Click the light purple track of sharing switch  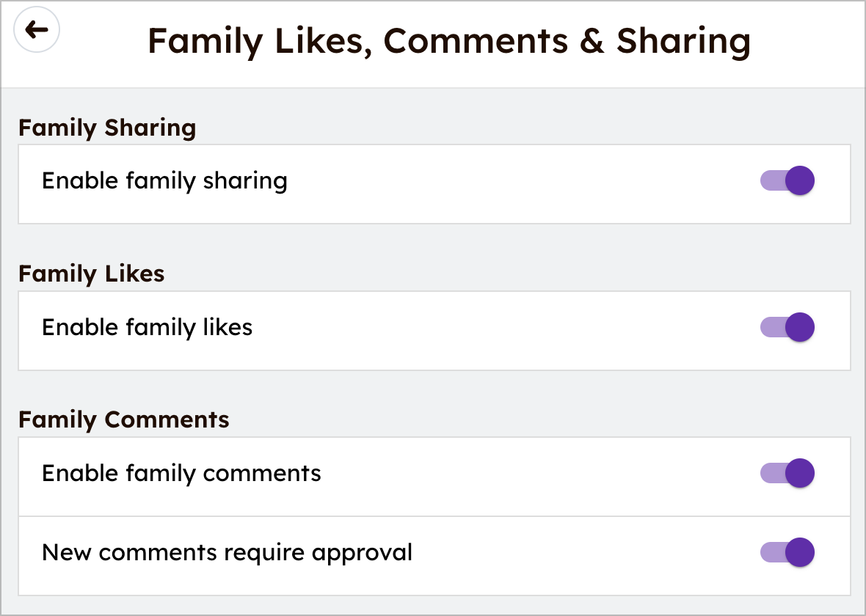pos(771,180)
